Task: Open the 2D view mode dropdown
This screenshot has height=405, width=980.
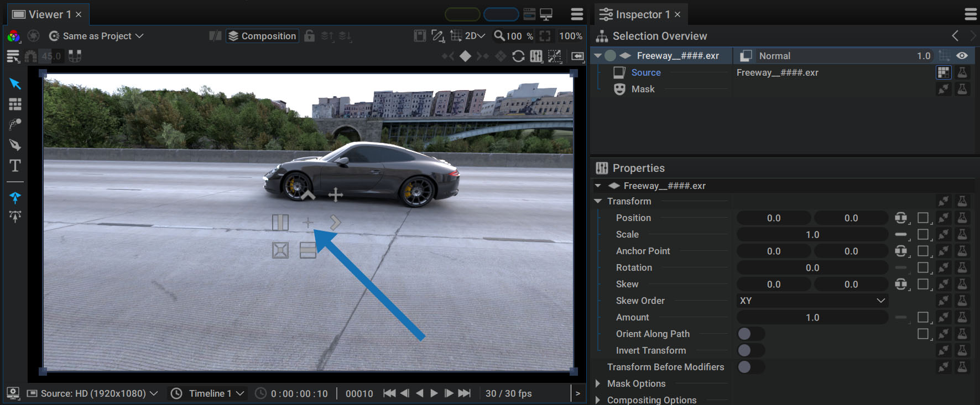Action: coord(475,36)
